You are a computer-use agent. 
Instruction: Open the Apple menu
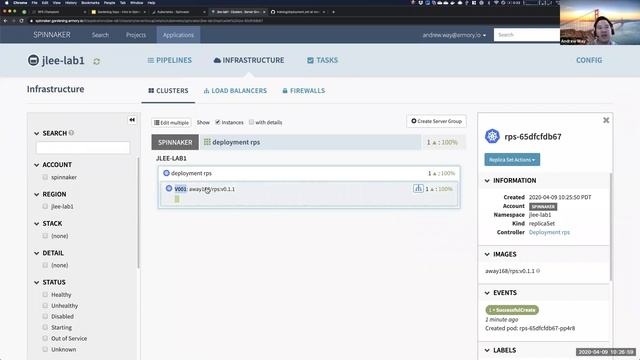click(6, 2)
